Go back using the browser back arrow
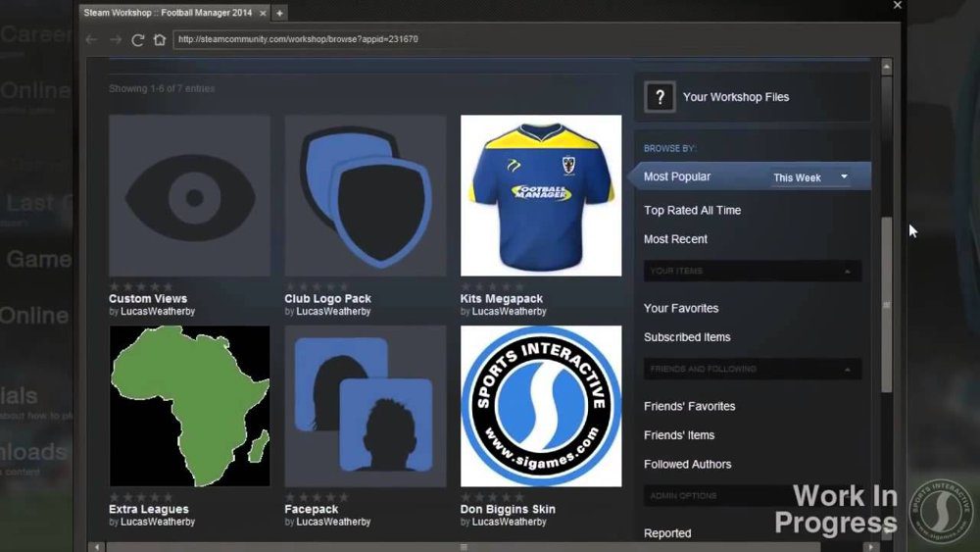Screen dimensions: 980x552 pos(91,39)
